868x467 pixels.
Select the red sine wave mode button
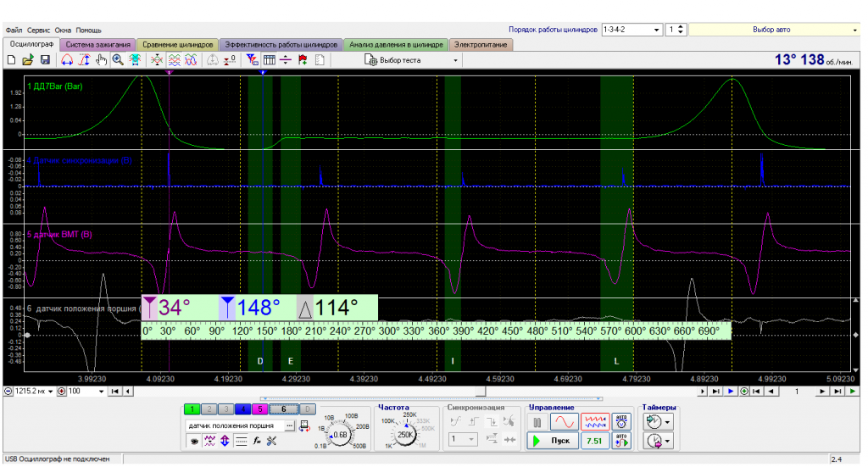click(565, 422)
